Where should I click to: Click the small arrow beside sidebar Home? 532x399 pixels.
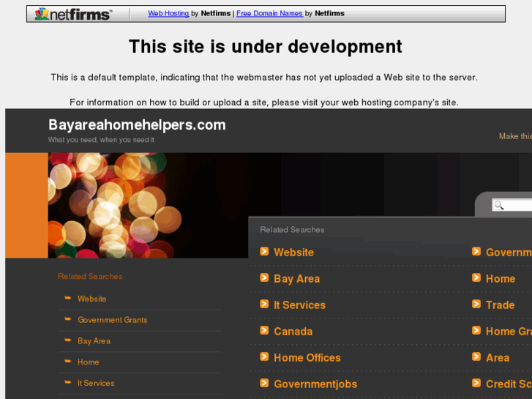click(68, 361)
